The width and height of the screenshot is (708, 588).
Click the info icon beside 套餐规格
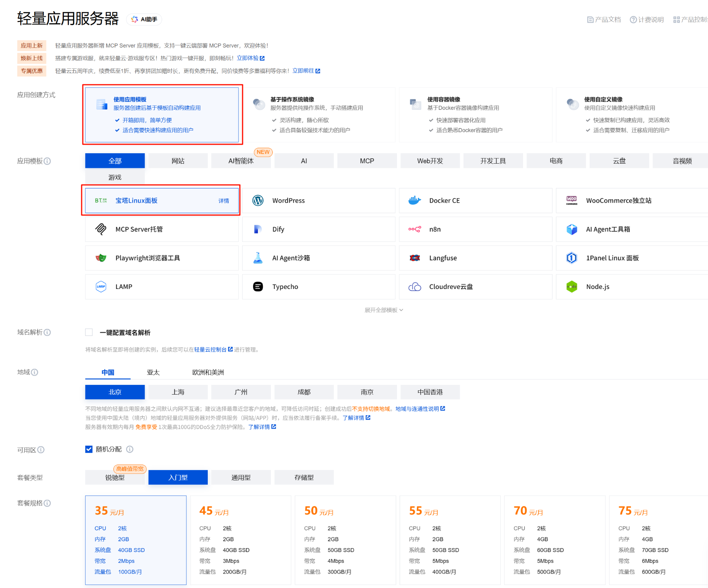click(47, 503)
